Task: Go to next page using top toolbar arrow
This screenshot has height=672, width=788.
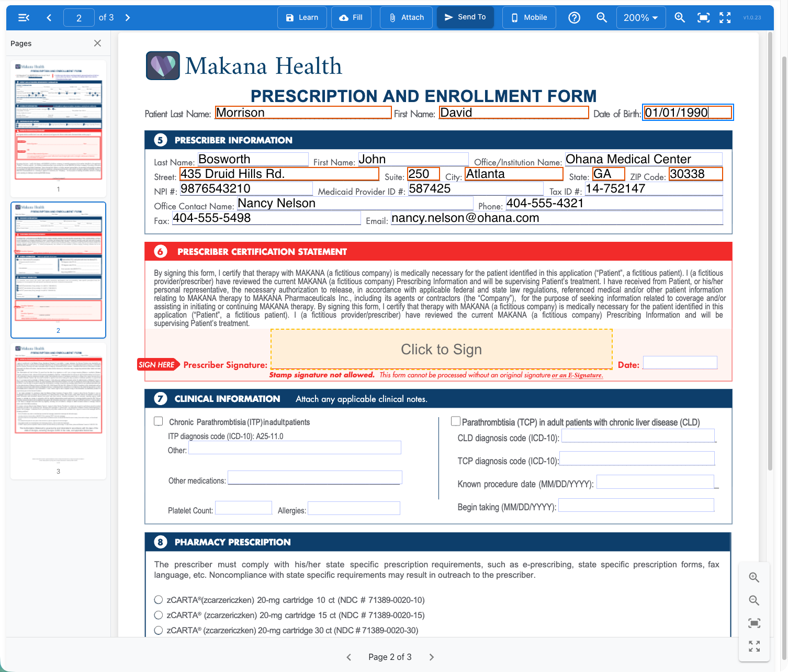Action: click(128, 18)
